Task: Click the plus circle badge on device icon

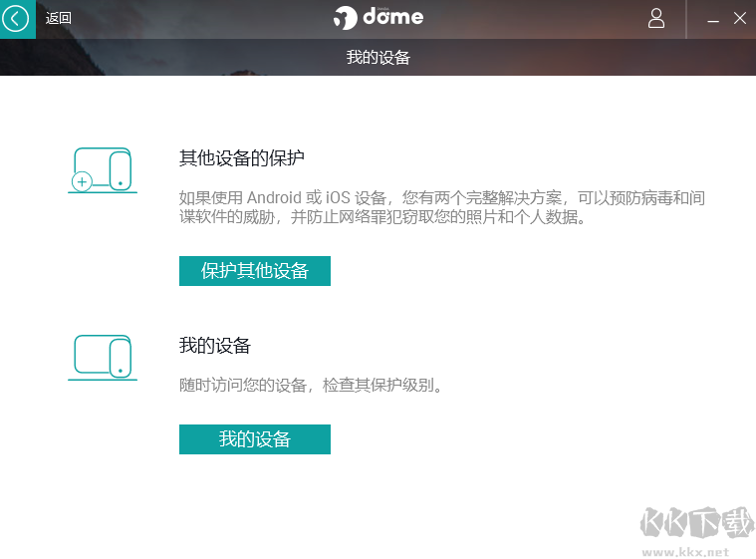Action: click(82, 181)
